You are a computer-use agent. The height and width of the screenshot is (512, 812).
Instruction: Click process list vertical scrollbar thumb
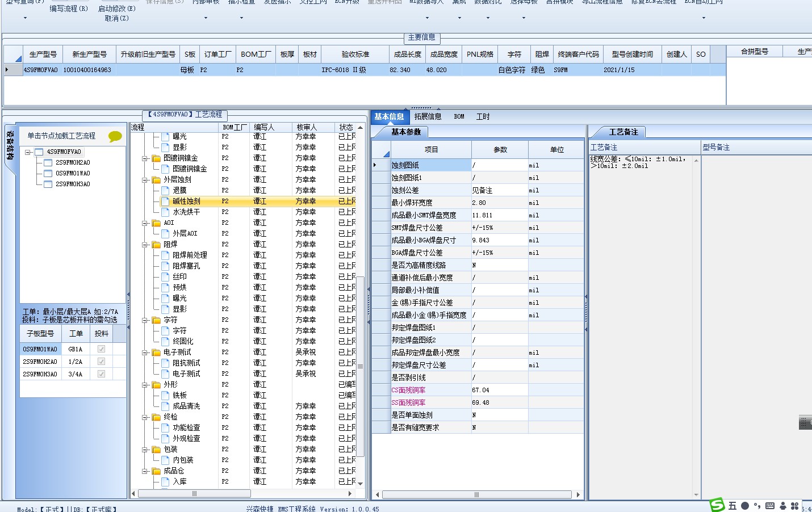point(360,367)
